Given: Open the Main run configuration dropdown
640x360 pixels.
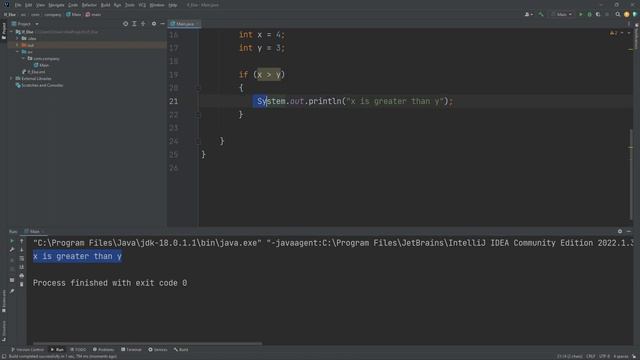Looking at the screenshot, I should coord(562,14).
